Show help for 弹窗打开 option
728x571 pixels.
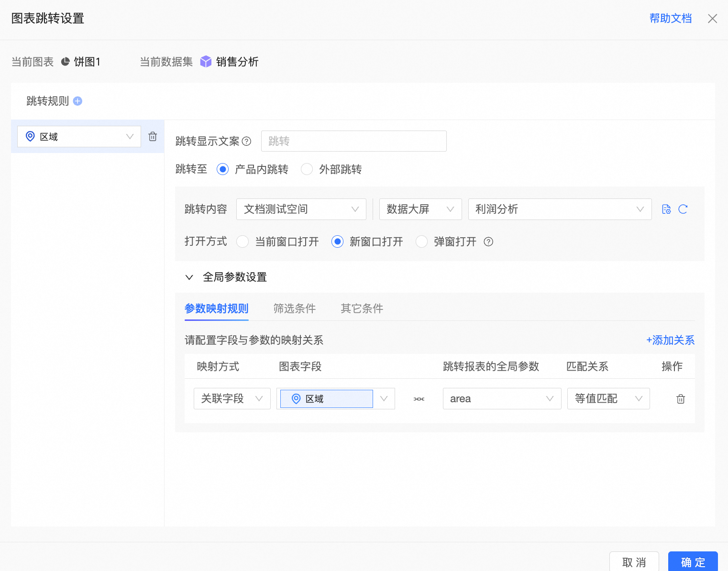(x=488, y=242)
